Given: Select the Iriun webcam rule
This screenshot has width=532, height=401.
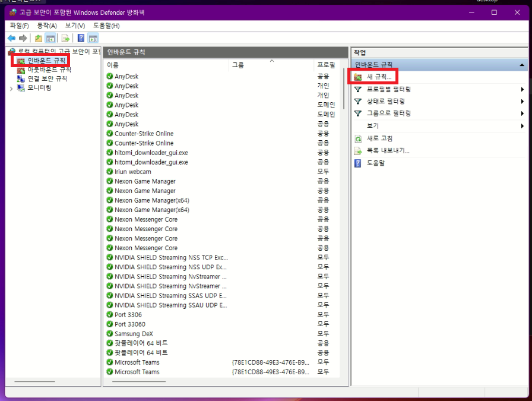Looking at the screenshot, I should [x=223, y=172].
